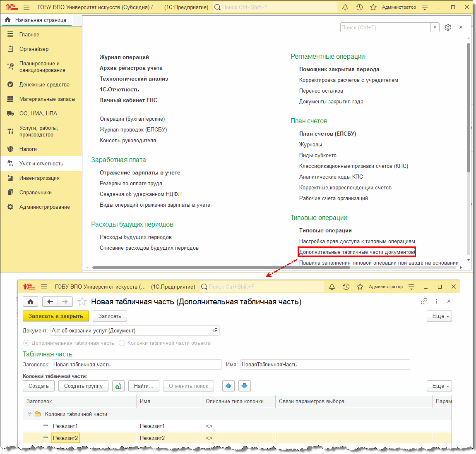476x454 pixels.
Task: Get link to form via chain icon
Action: pos(424,301)
